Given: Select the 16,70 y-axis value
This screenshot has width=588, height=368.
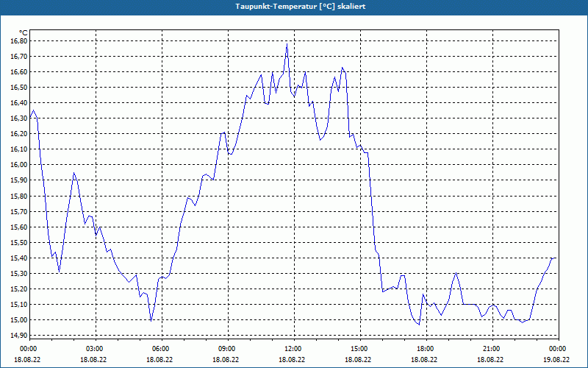Looking at the screenshot, I should click(x=20, y=57).
